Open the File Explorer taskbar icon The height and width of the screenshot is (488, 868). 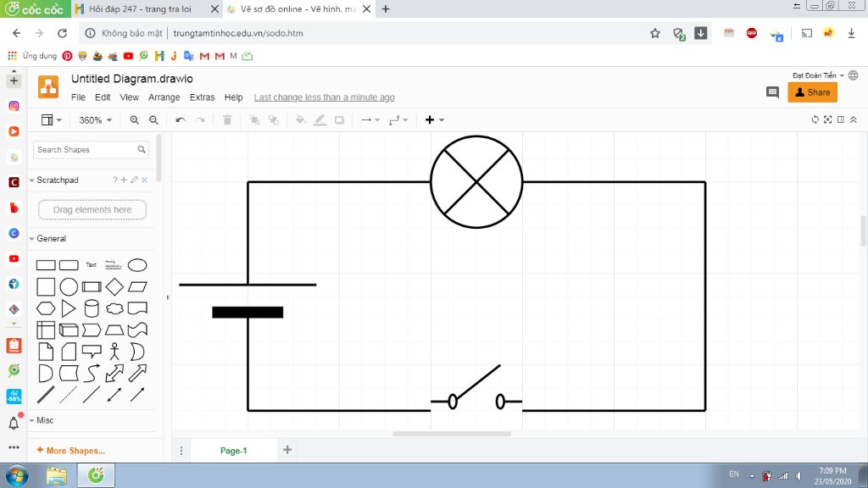[x=57, y=476]
